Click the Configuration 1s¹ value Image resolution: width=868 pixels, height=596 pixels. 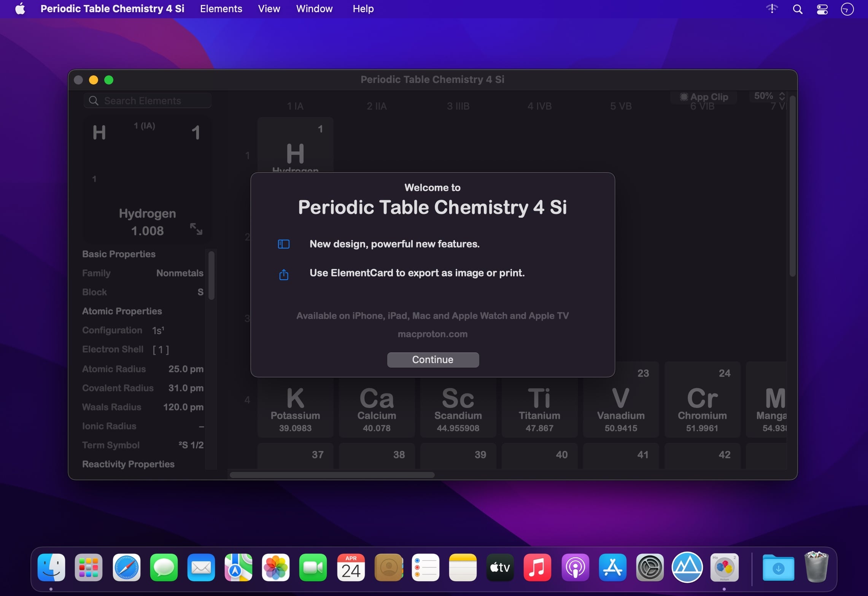[158, 330]
